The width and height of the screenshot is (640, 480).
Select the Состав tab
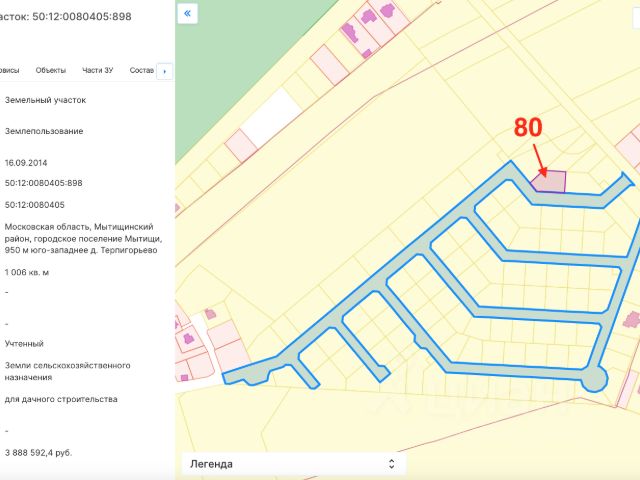tap(142, 70)
